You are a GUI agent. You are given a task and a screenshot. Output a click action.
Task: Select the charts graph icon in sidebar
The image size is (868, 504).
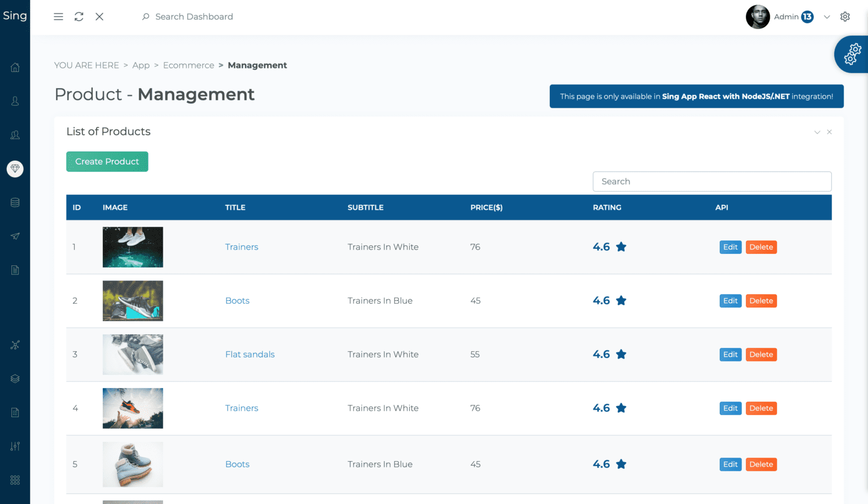point(15,344)
